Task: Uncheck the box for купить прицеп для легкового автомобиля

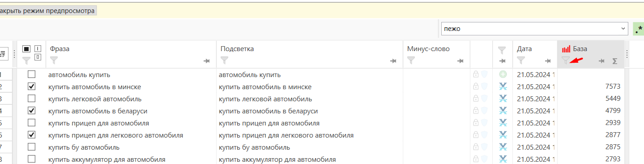Action: point(31,135)
